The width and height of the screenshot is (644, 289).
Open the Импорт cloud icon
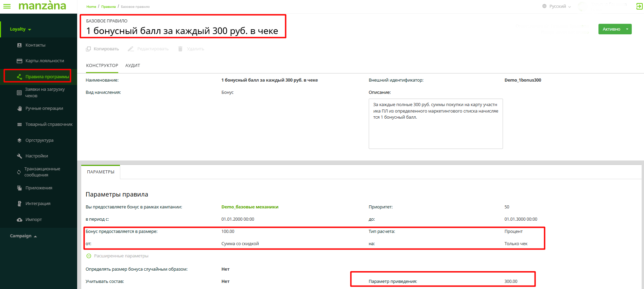click(x=19, y=220)
